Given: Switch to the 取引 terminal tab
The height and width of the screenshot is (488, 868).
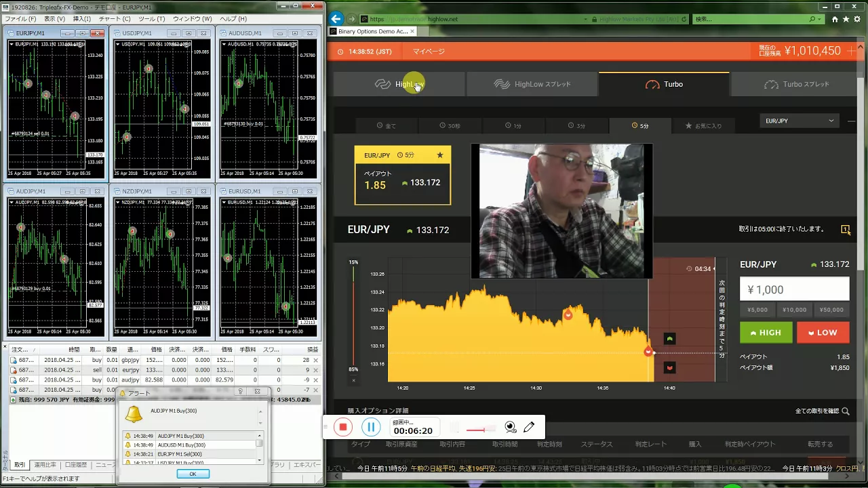Looking at the screenshot, I should coord(20,465).
